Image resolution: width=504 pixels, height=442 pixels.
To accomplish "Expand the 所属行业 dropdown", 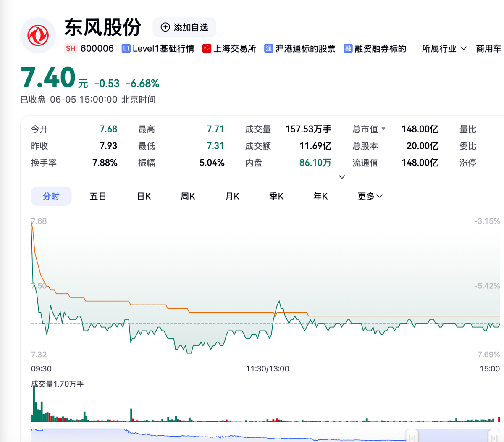I will (444, 48).
